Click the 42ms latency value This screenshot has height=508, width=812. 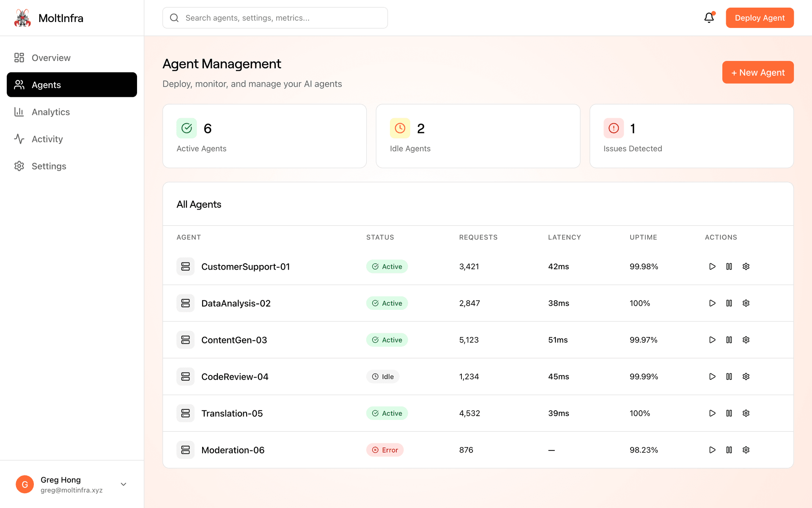(559, 266)
